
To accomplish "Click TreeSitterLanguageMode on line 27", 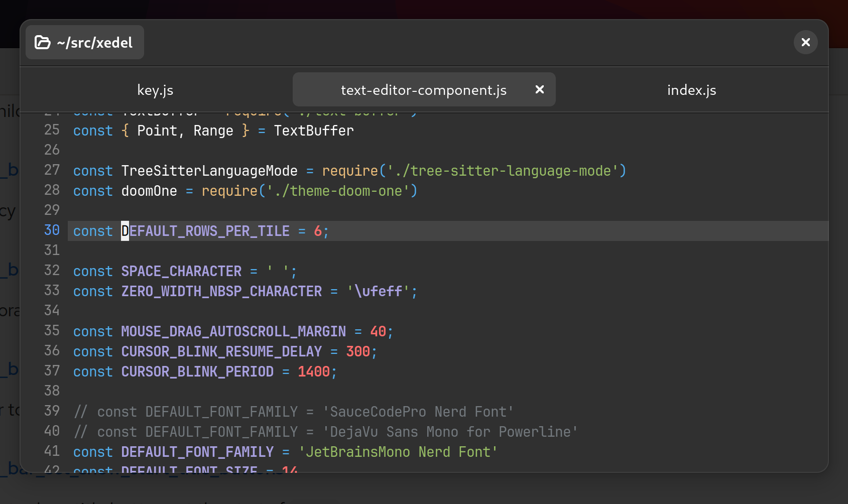I will click(x=209, y=171).
